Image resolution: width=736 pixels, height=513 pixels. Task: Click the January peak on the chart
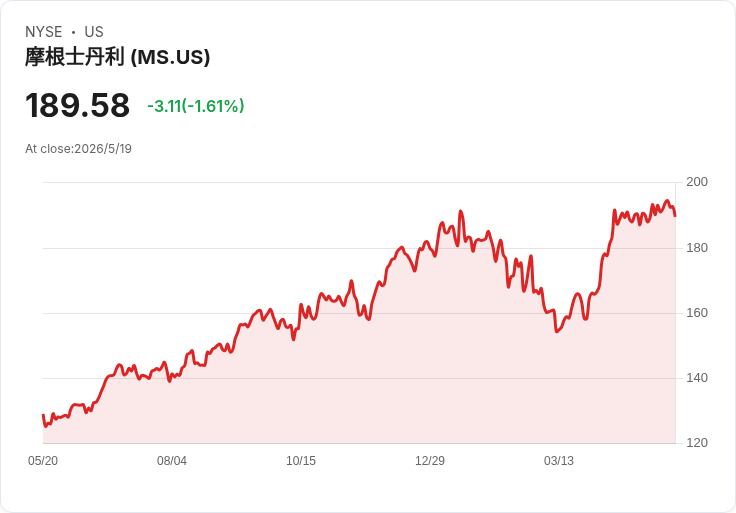[460, 211]
